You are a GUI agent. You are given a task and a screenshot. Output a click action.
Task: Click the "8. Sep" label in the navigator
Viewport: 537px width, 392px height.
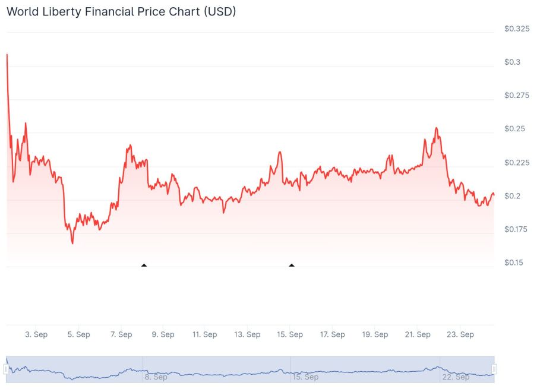click(x=156, y=377)
